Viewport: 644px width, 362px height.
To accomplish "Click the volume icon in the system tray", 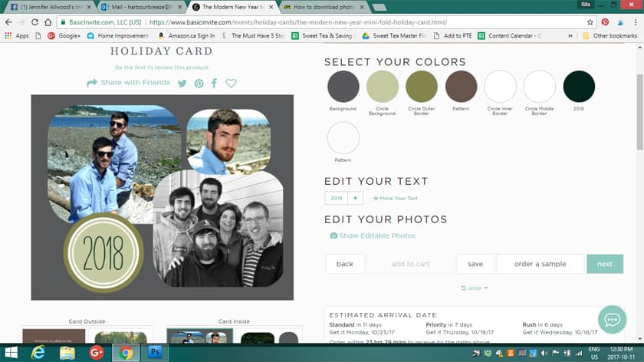I will (x=544, y=353).
